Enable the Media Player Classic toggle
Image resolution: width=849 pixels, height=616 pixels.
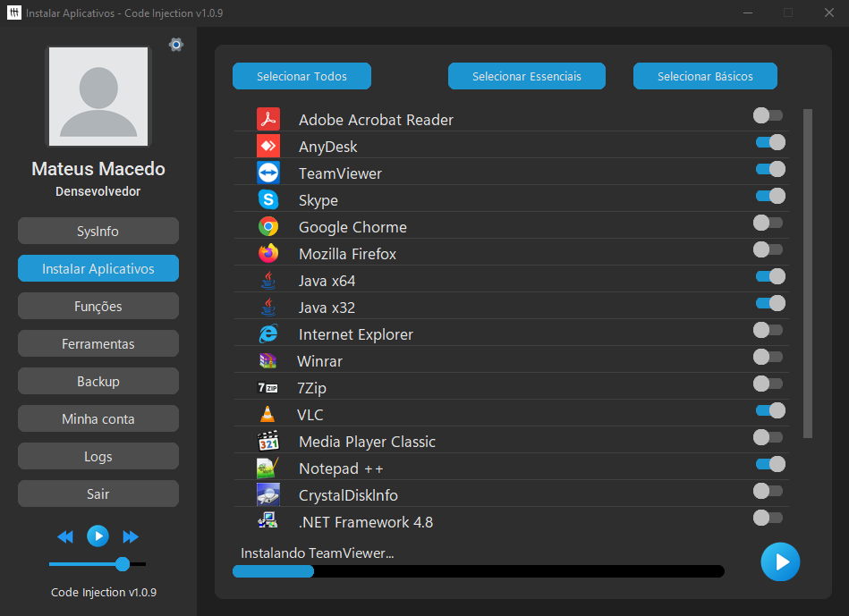click(x=768, y=437)
